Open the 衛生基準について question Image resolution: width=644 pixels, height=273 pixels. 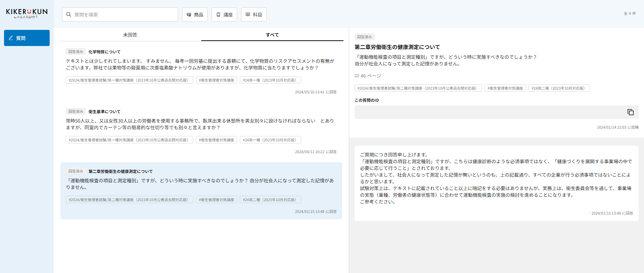click(104, 112)
